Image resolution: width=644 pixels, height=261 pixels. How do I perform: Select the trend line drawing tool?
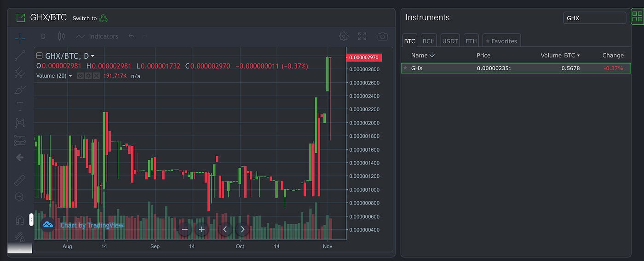(20, 55)
